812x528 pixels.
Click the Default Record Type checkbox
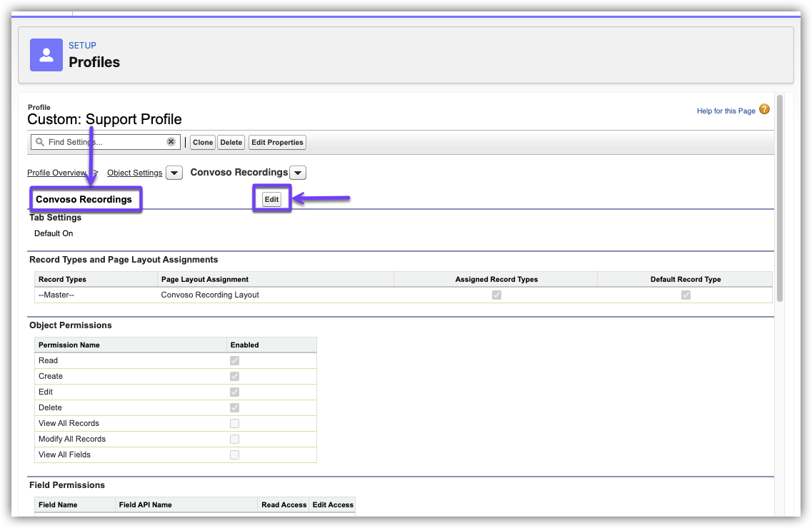(686, 295)
